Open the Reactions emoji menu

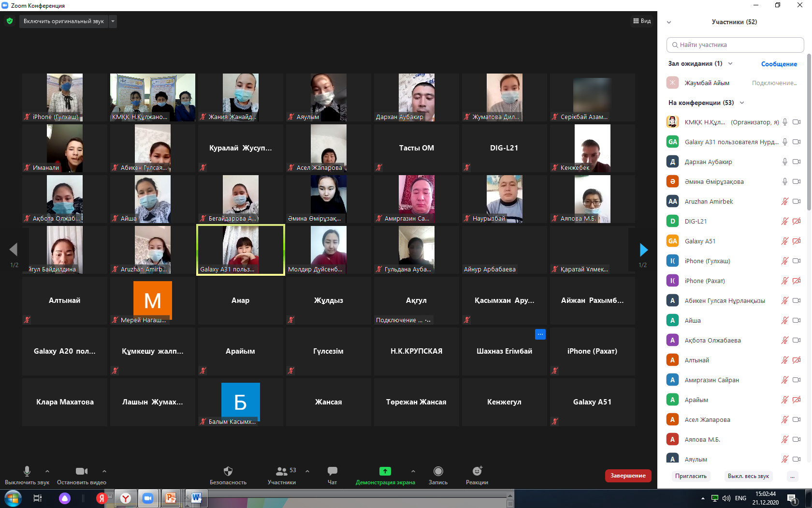(x=477, y=475)
